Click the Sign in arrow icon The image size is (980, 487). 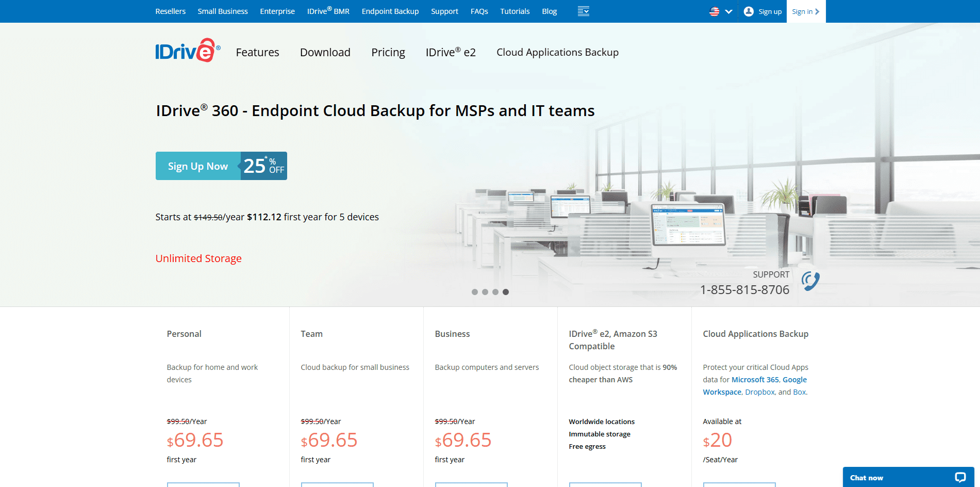click(x=817, y=11)
